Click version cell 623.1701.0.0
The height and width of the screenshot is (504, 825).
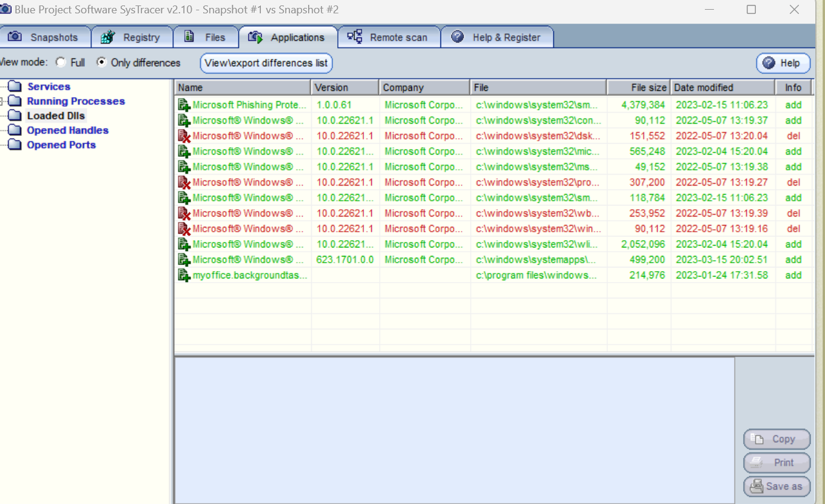(345, 260)
